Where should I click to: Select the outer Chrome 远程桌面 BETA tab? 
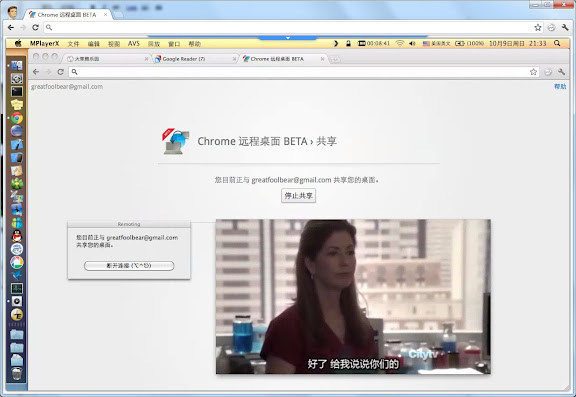tap(68, 15)
